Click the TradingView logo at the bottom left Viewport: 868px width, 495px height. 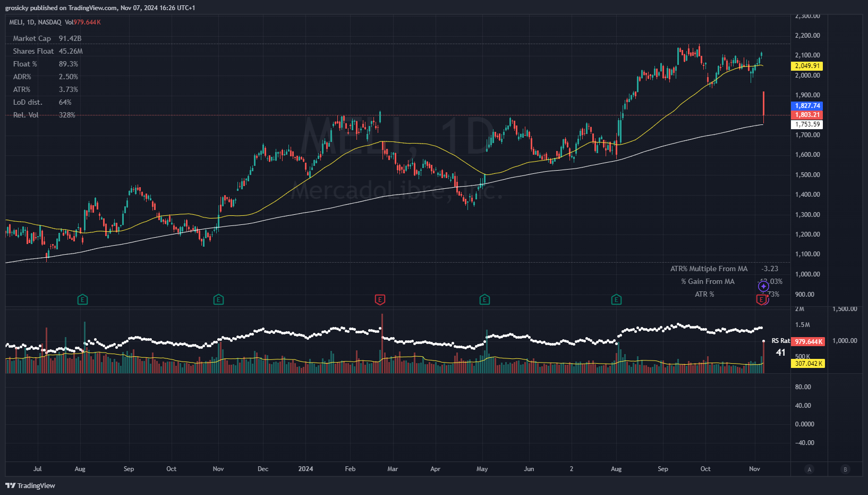(30, 485)
